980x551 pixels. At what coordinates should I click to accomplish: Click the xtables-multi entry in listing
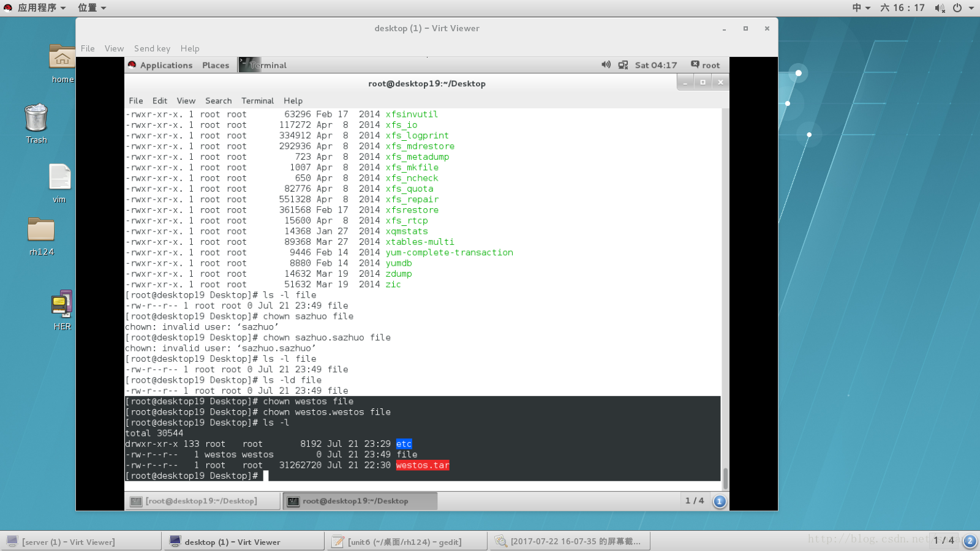pyautogui.click(x=420, y=242)
